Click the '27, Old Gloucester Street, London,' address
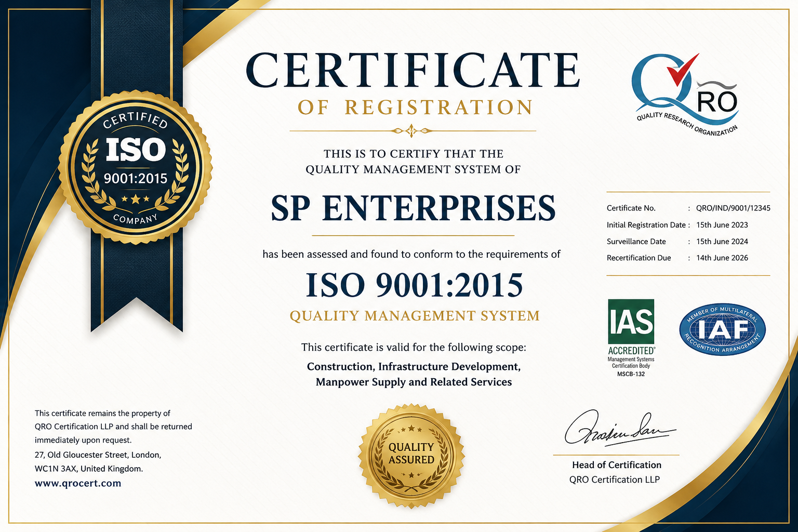 (98, 455)
